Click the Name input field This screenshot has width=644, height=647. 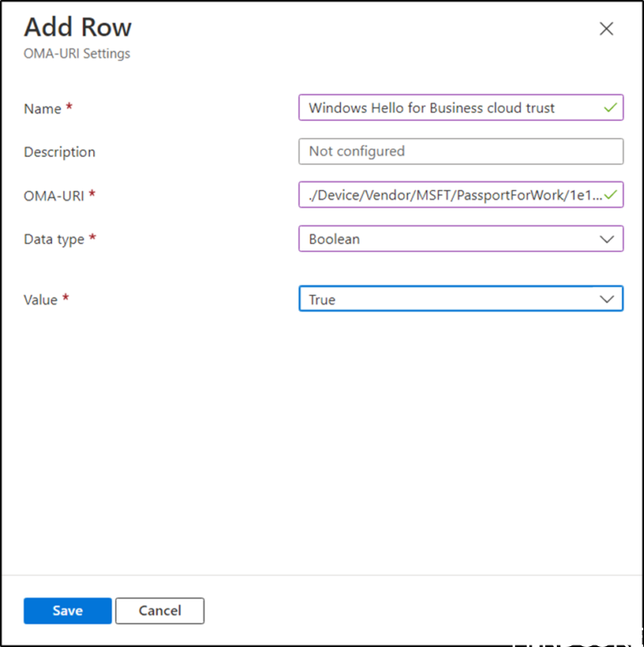(x=460, y=108)
